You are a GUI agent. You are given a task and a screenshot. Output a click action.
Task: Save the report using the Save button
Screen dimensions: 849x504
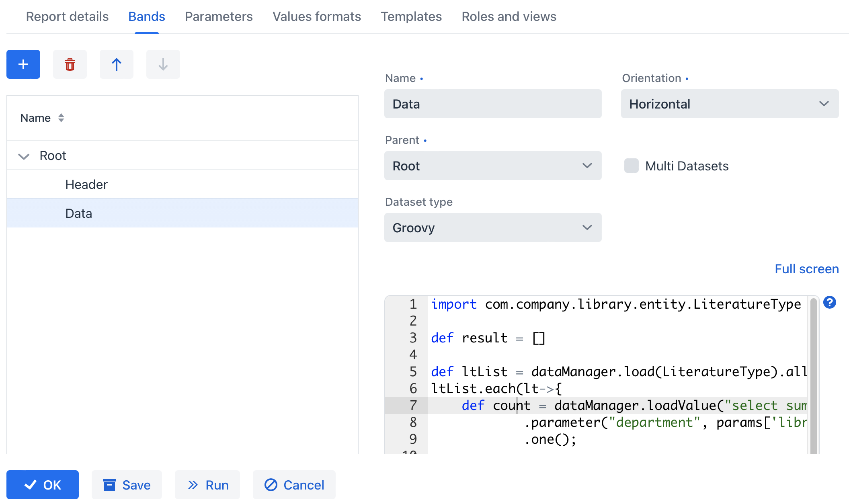(127, 485)
